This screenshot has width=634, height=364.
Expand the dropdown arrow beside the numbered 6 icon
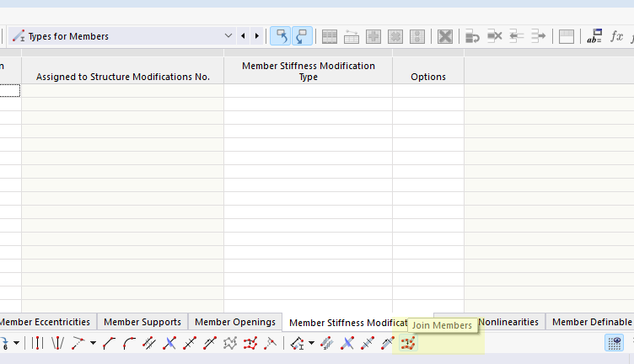pos(16,344)
